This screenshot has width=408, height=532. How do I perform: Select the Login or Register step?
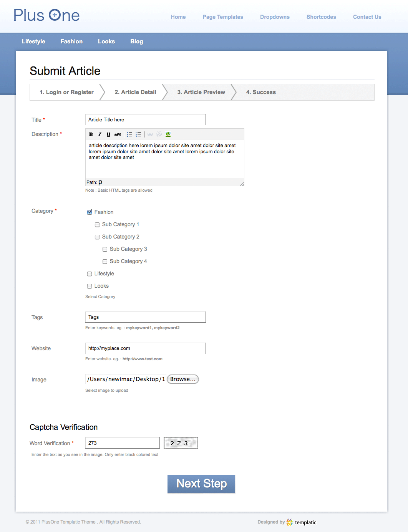pyautogui.click(x=66, y=92)
